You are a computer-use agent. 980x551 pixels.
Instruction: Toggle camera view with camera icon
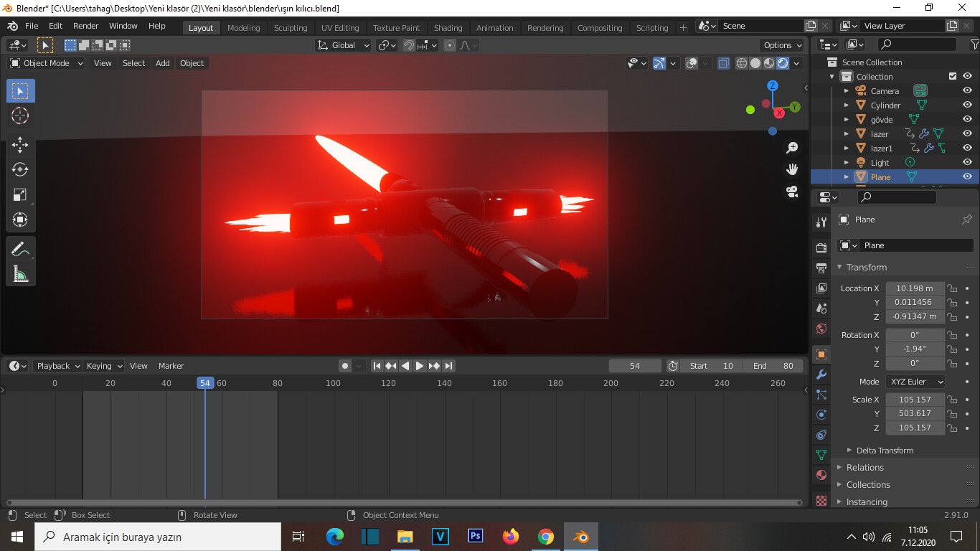(792, 192)
